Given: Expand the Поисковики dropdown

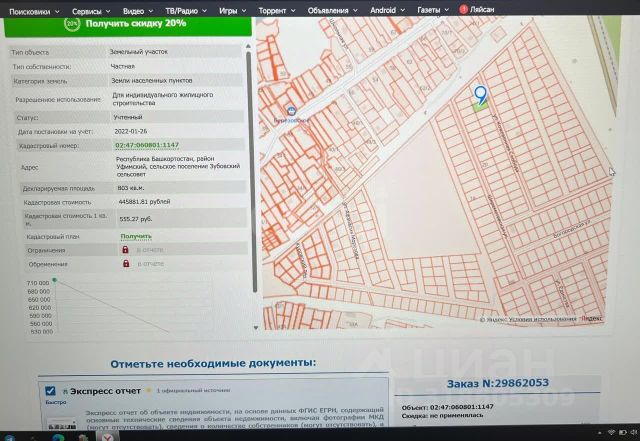Looking at the screenshot, I should point(34,11).
